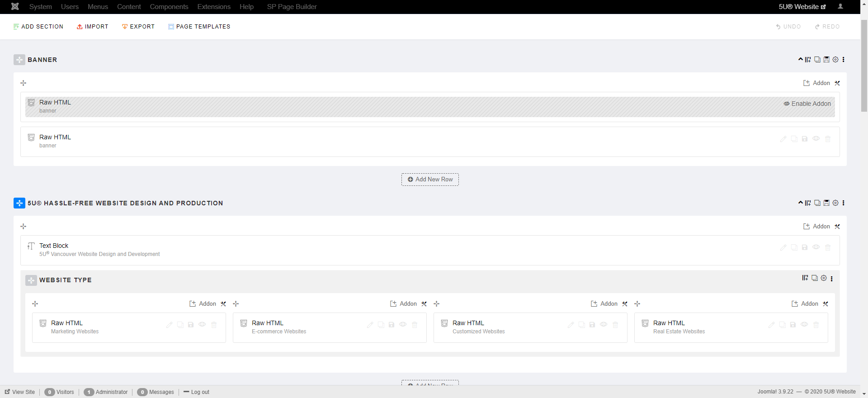Click the Undo button

[x=788, y=27]
